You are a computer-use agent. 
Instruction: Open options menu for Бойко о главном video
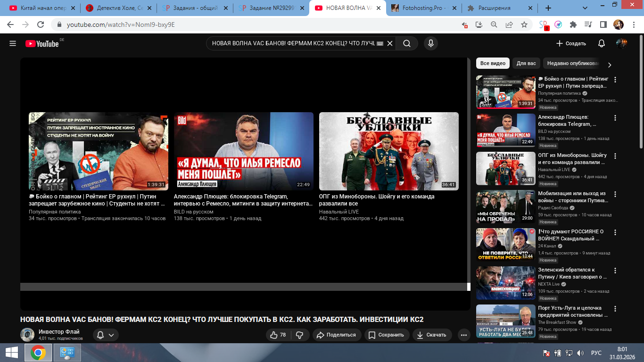tap(615, 80)
